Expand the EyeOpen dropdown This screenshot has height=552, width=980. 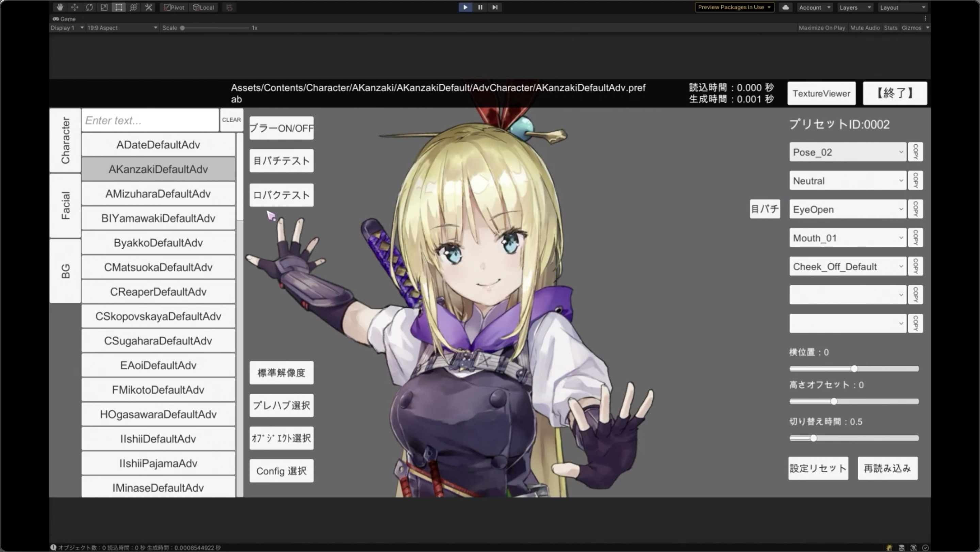click(847, 209)
